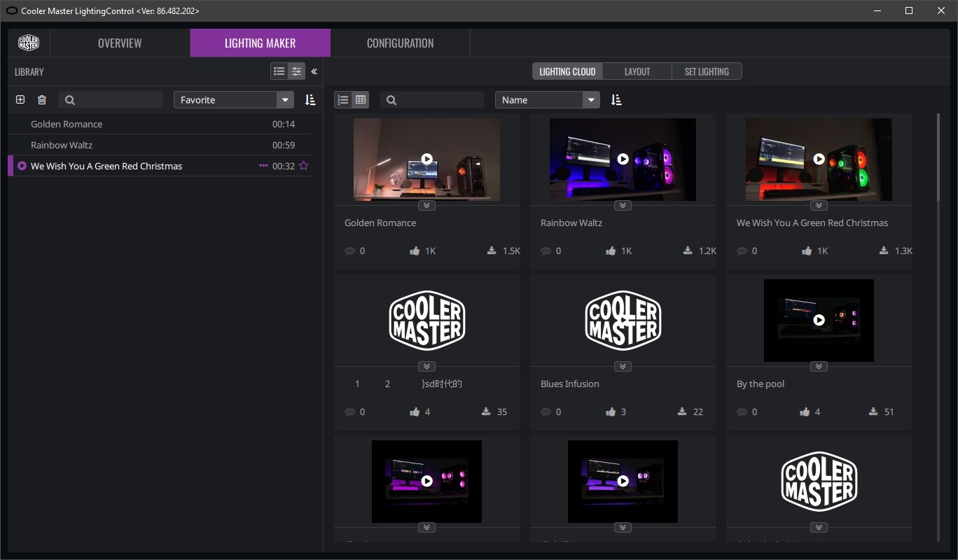Open comments on the Golden Romance card
This screenshot has width=958, height=560.
point(350,251)
